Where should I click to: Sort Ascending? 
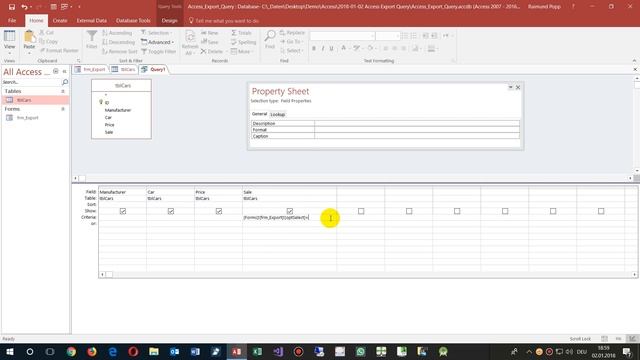(117, 33)
